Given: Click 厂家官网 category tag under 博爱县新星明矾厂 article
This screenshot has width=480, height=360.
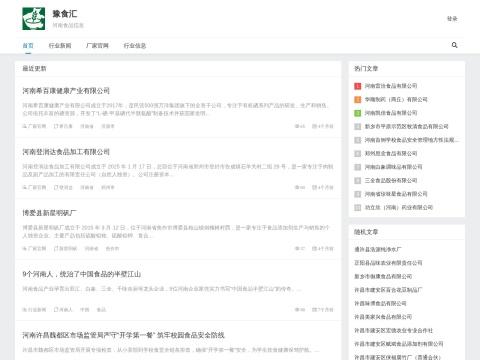Looking at the screenshot, I should (34, 249).
